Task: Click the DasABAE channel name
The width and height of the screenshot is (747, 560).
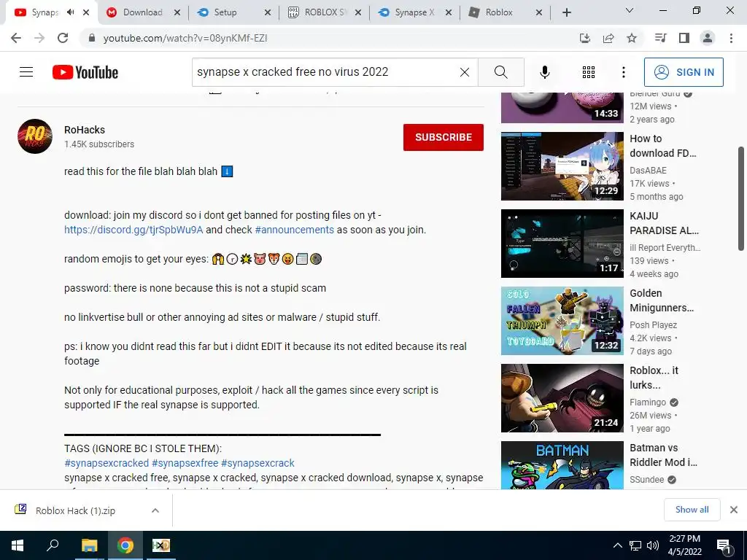Action: [648, 170]
